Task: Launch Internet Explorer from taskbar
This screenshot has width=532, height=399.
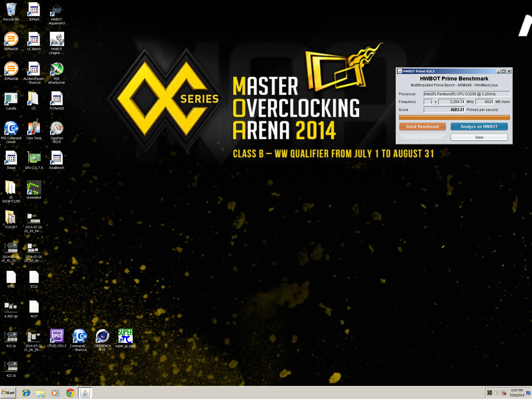Action: [x=26, y=393]
